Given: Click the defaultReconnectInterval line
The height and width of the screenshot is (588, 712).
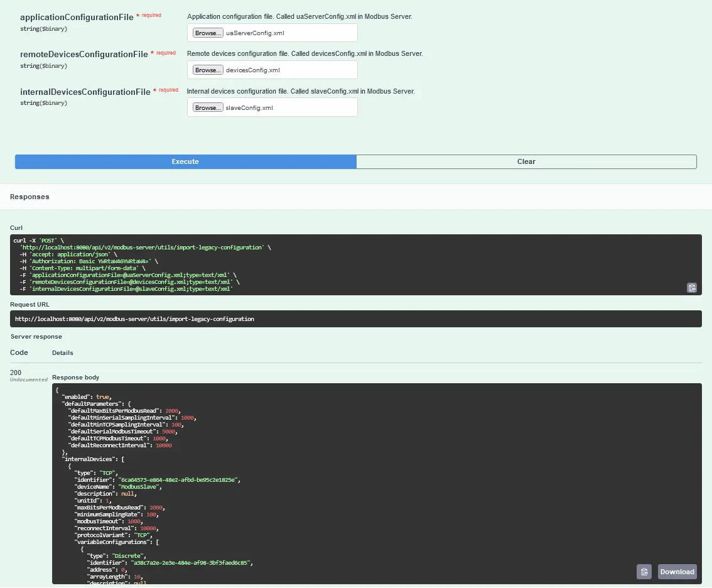Looking at the screenshot, I should tap(120, 445).
